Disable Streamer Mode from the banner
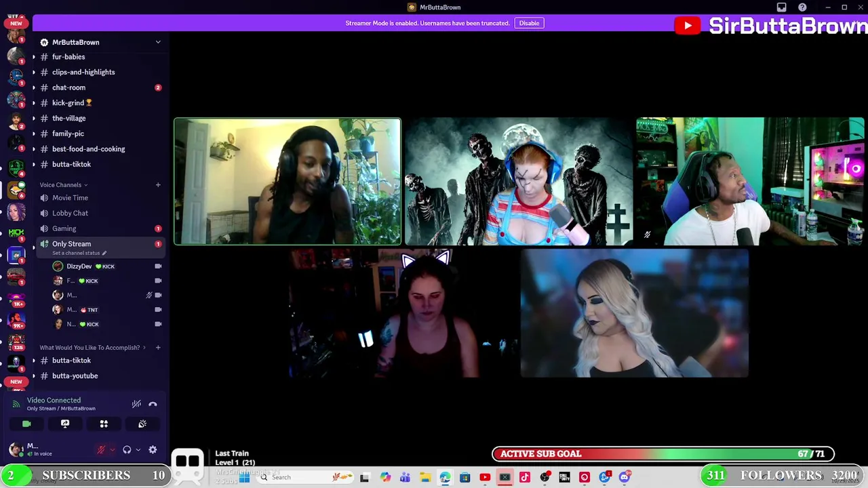 click(x=529, y=23)
